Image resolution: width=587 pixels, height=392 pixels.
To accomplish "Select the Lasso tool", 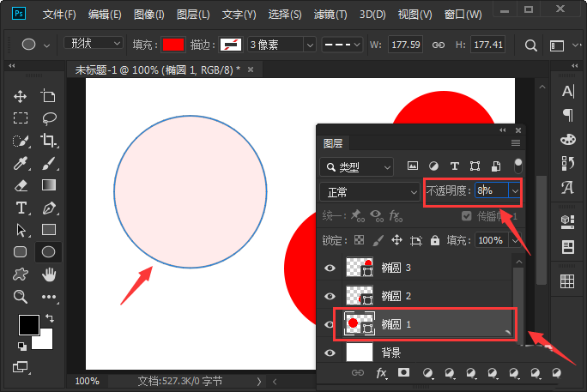I will 49,118.
